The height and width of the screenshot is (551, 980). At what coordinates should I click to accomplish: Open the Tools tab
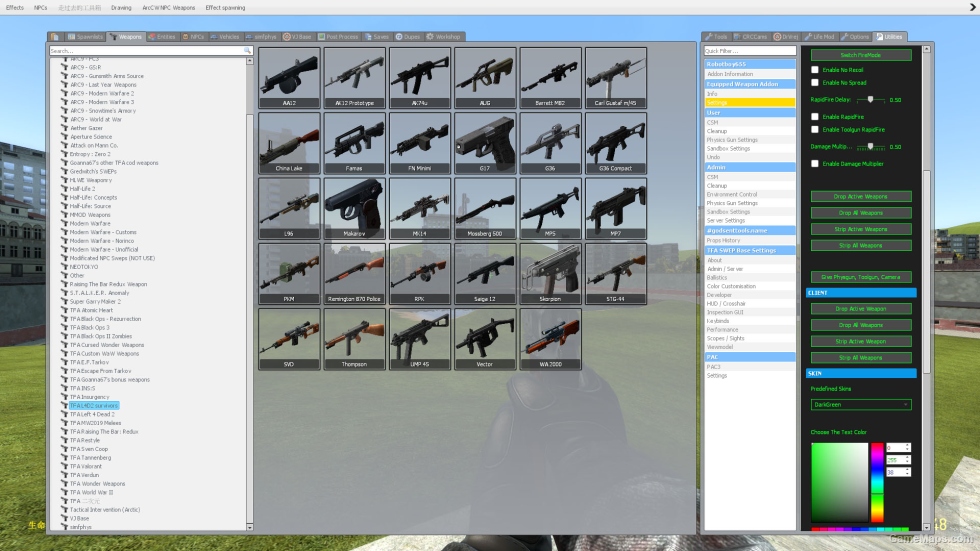click(x=716, y=37)
